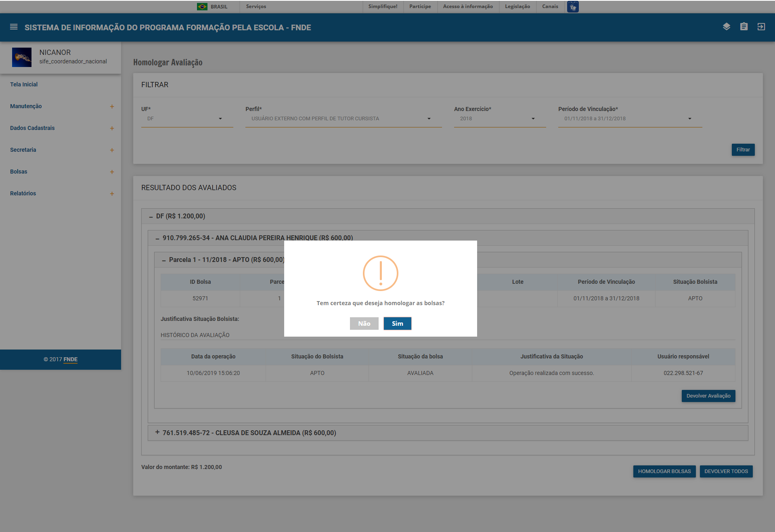Viewport: 775px width, 532px height.
Task: Open the hamburger menu icon
Action: coord(14,27)
